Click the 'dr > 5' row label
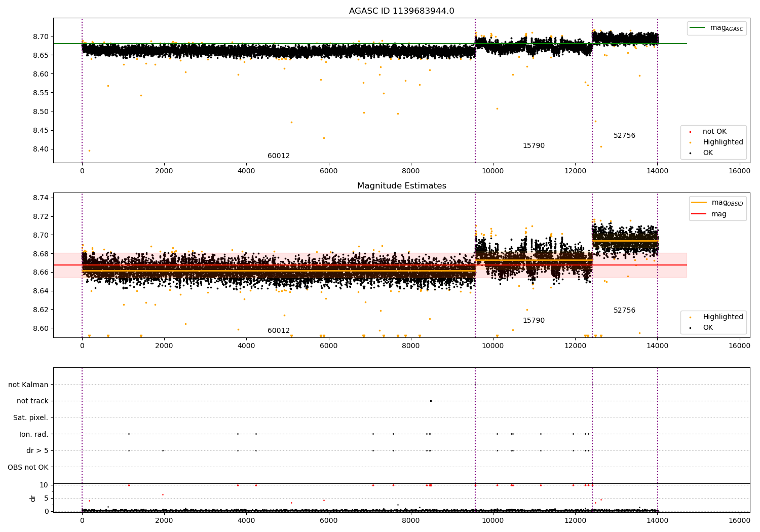 tap(37, 451)
